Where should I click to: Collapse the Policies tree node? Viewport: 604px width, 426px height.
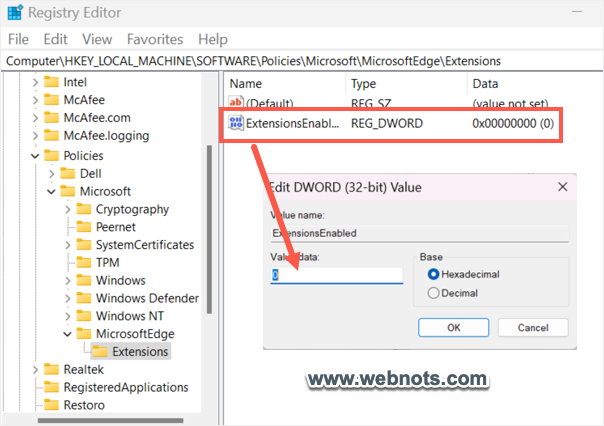pos(35,156)
